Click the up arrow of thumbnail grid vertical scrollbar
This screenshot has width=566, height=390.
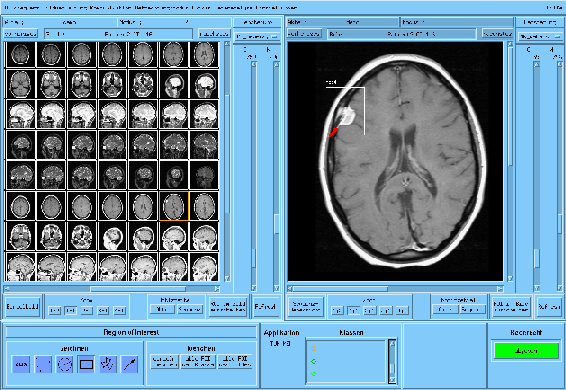point(227,44)
